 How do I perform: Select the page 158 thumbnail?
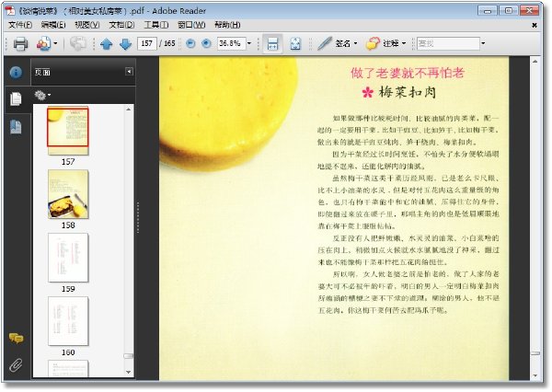point(68,194)
